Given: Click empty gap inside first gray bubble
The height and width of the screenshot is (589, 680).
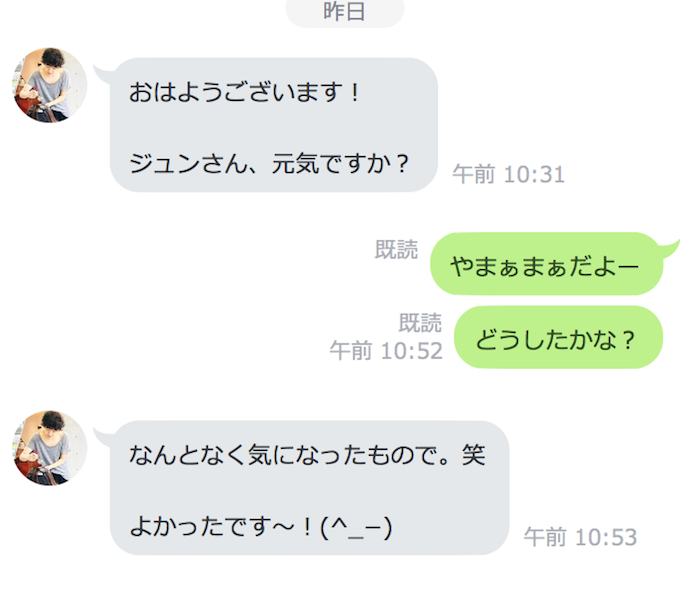Looking at the screenshot, I should click(273, 128).
